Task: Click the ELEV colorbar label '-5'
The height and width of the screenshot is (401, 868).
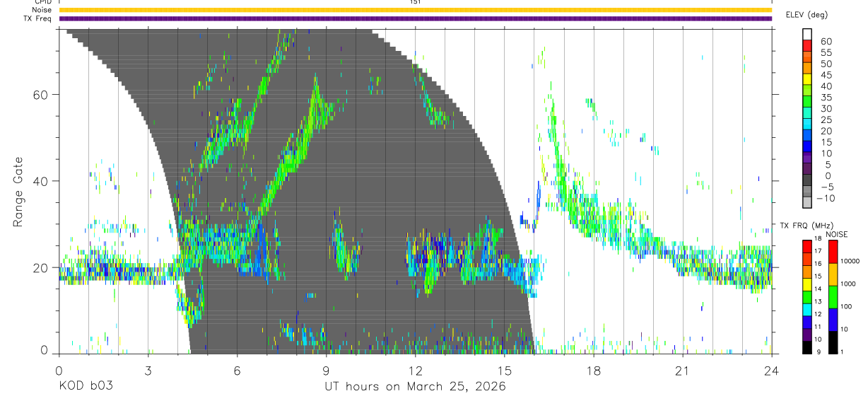Action: tap(826, 187)
